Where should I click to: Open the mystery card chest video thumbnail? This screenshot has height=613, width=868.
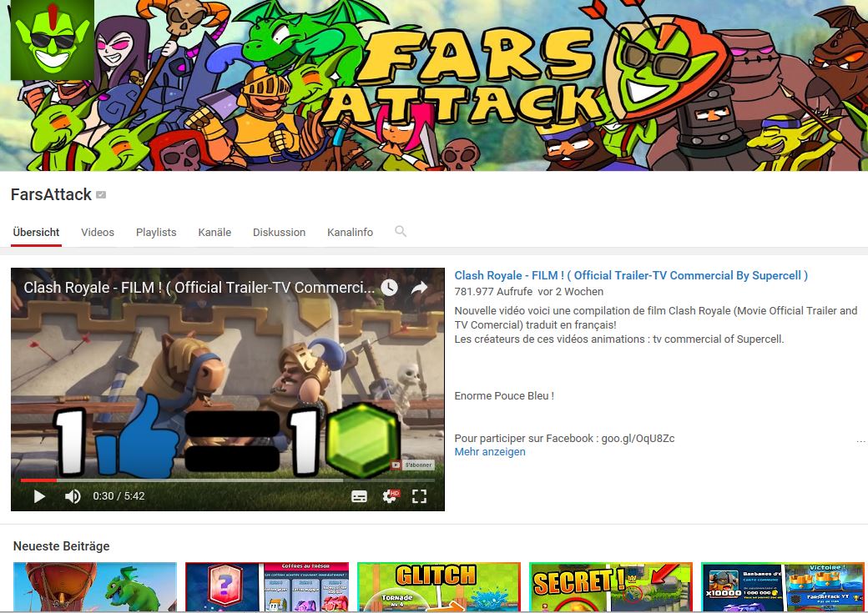pos(267,587)
